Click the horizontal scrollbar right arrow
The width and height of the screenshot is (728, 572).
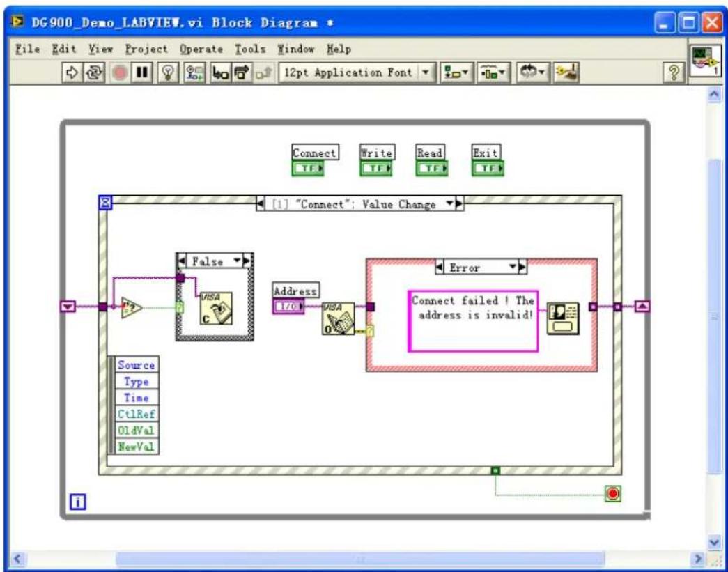coord(698,559)
